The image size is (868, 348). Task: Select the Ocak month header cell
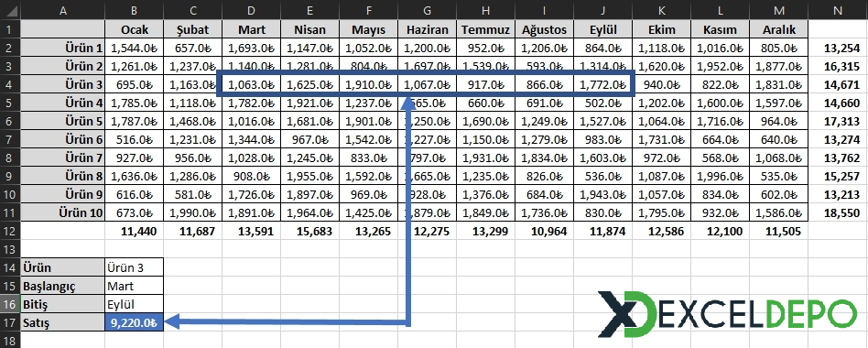[x=134, y=29]
